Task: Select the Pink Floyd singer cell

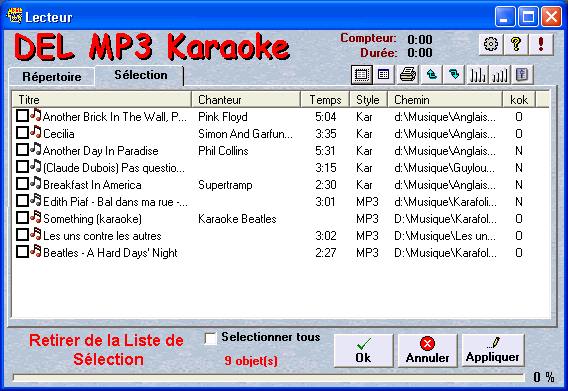Action: 223,117
